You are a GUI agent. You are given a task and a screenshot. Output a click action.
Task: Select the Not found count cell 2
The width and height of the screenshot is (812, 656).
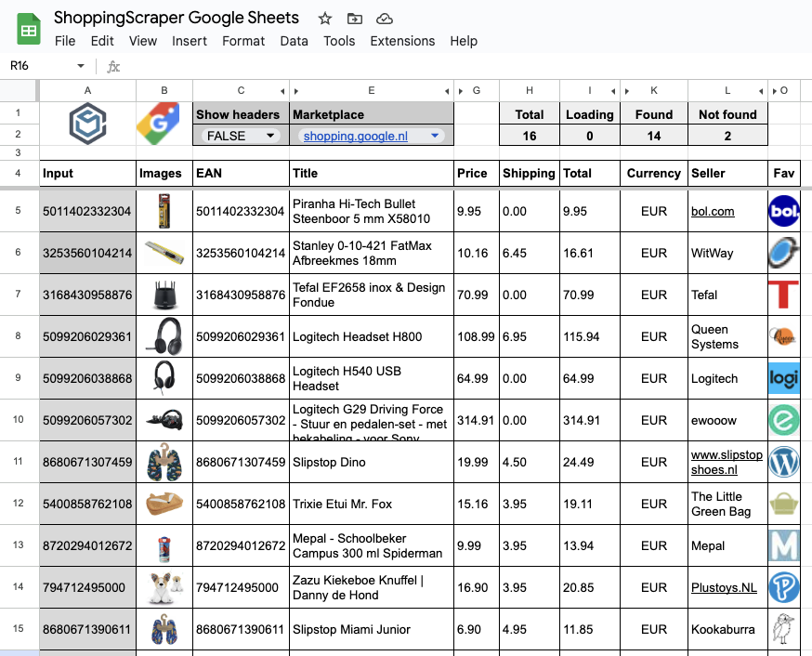[727, 136]
